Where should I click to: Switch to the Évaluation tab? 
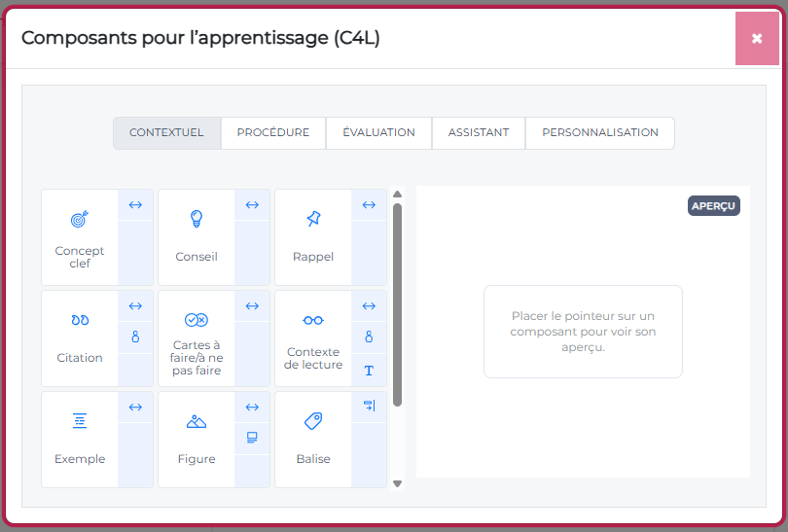point(379,132)
